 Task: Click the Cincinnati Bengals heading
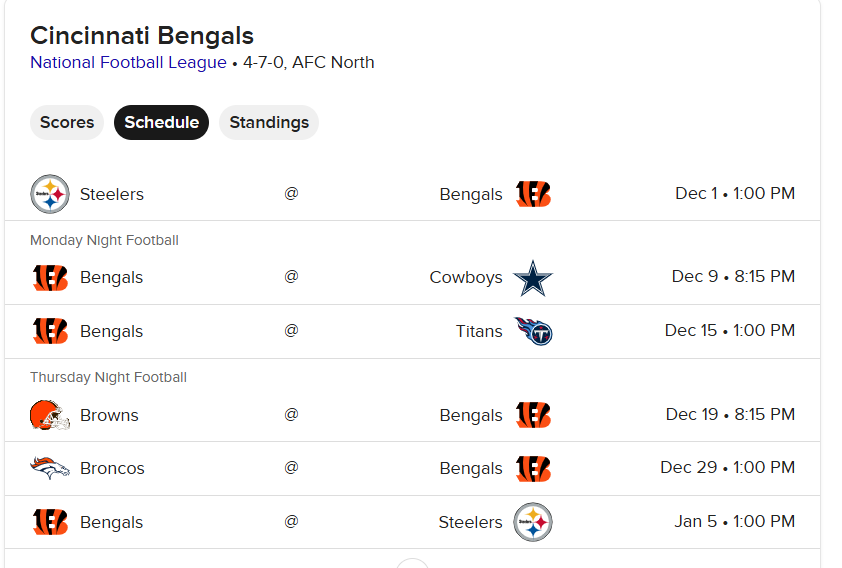click(142, 35)
